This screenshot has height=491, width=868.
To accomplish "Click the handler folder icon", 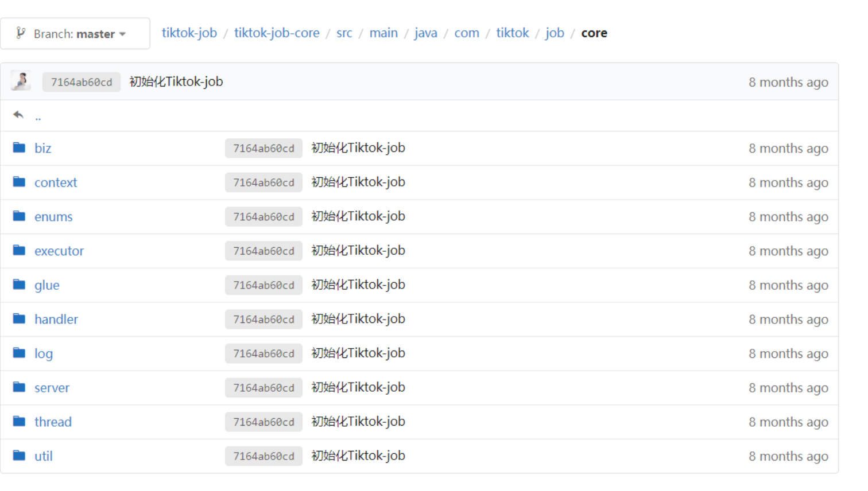I will [20, 319].
